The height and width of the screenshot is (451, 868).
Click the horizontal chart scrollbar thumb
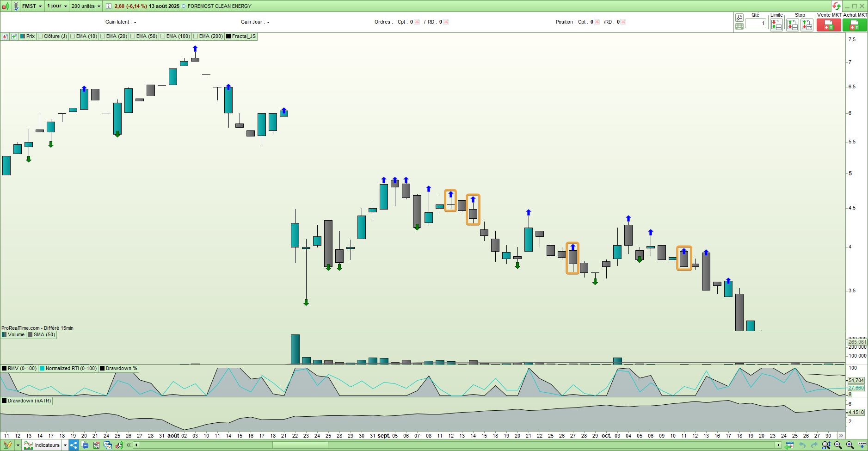click(300, 445)
